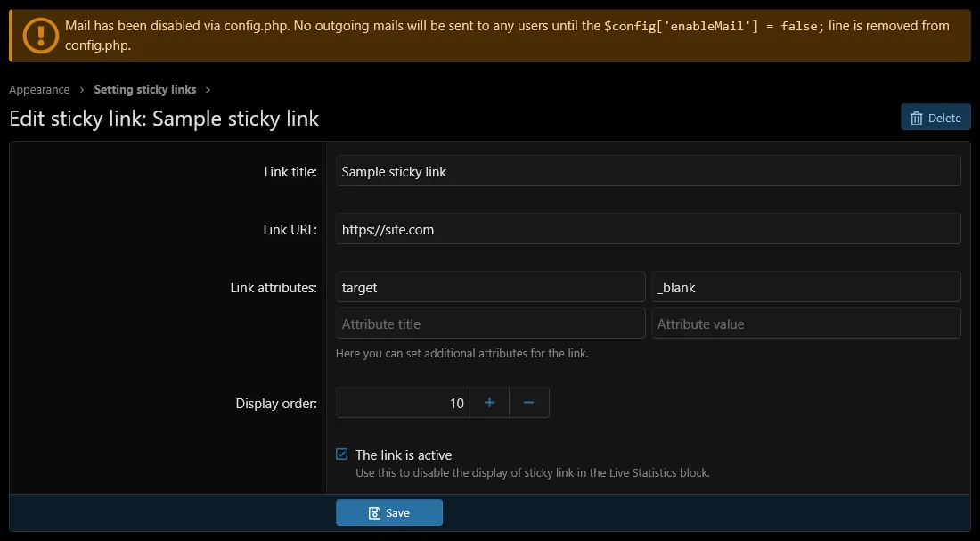Decrease display order with minus button
Screen dimensions: 980x541
click(x=528, y=403)
